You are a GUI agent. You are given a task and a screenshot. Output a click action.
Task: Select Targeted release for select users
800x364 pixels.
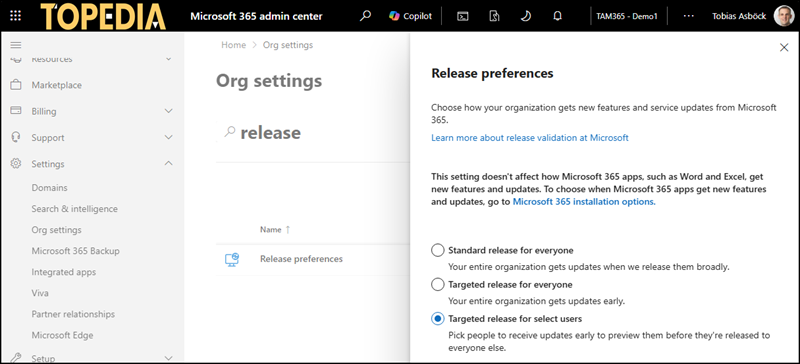(438, 319)
